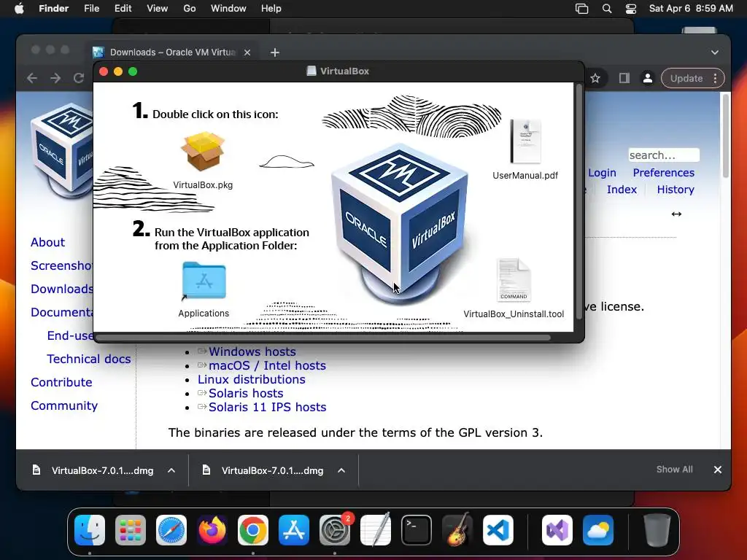Click the Login link

click(602, 172)
